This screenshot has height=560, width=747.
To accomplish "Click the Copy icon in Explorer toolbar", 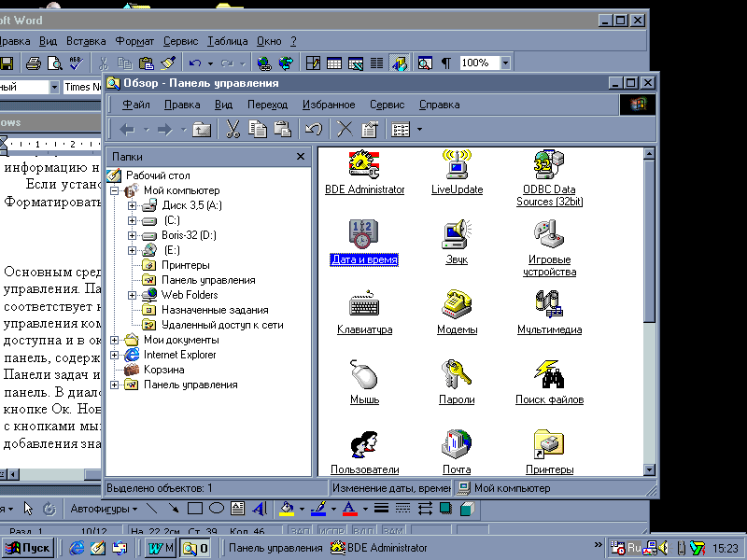I will 258,129.
